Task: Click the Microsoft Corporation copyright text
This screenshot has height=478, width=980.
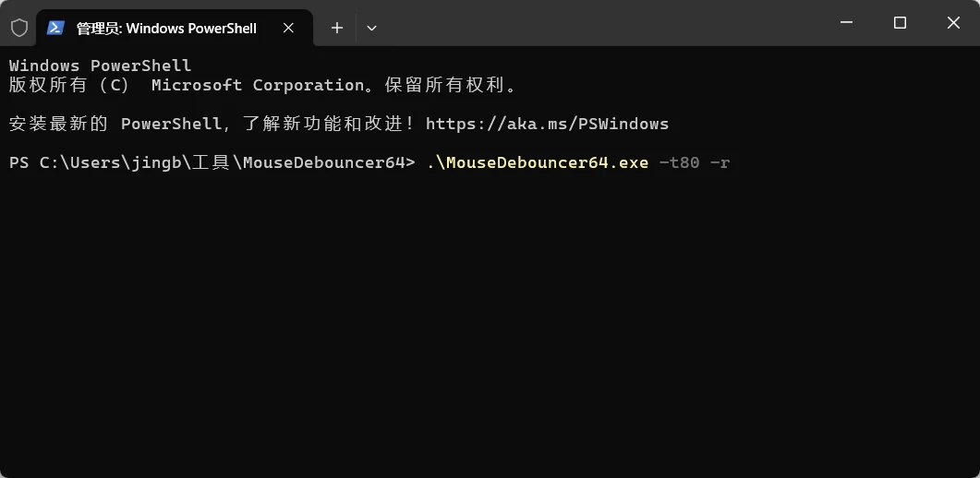Action: tap(258, 85)
